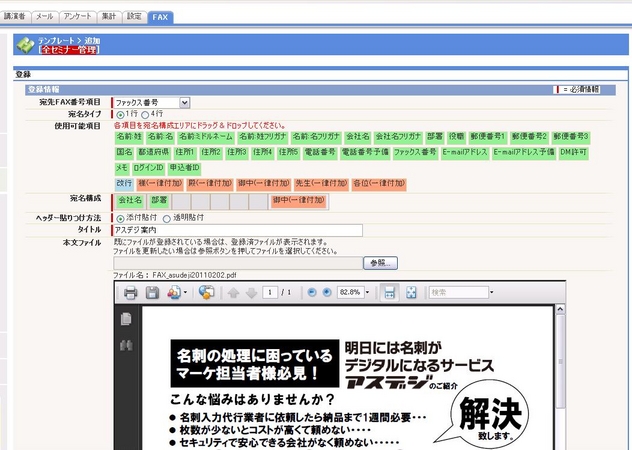Select the FAX tab
632x450 pixels.
[x=160, y=17]
